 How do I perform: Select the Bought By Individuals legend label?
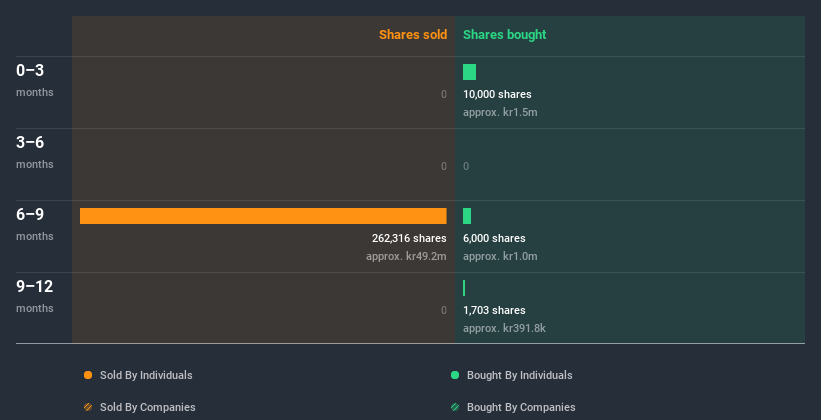point(519,375)
